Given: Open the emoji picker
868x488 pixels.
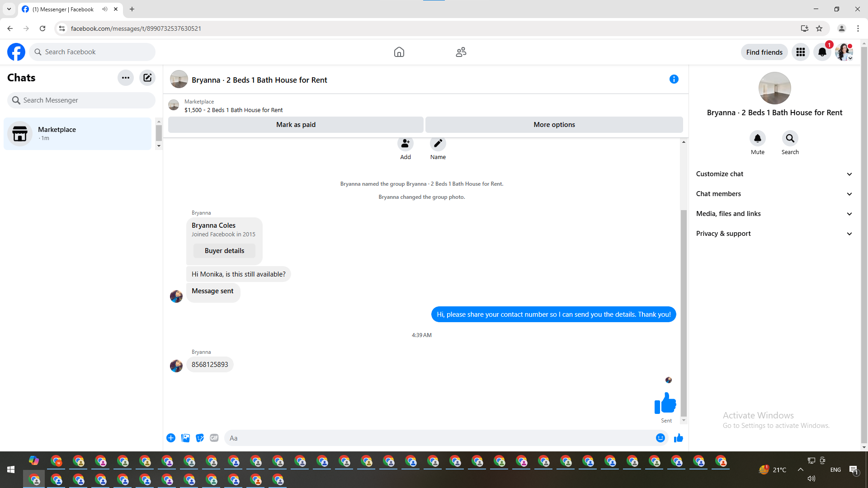Looking at the screenshot, I should [660, 438].
